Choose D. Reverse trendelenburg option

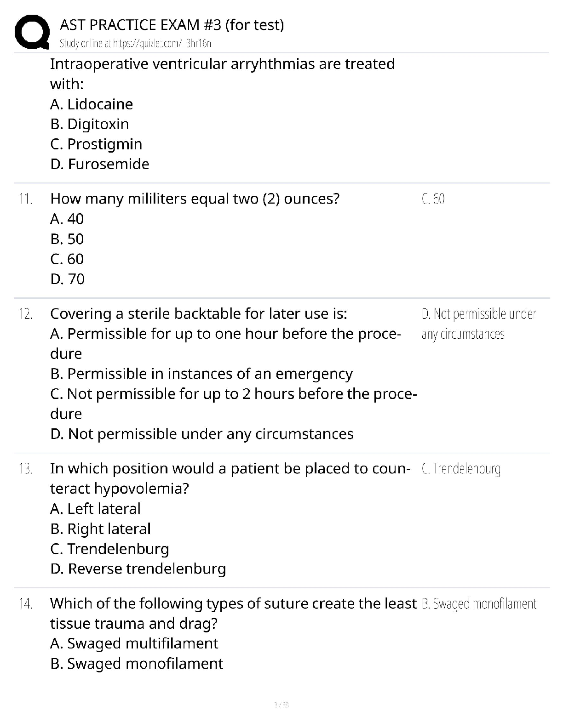coord(138,569)
